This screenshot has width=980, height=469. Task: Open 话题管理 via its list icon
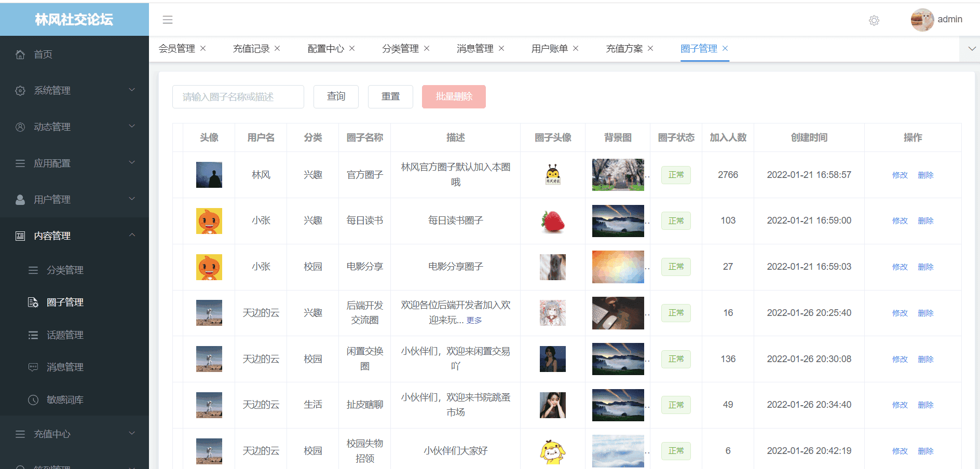coord(33,335)
